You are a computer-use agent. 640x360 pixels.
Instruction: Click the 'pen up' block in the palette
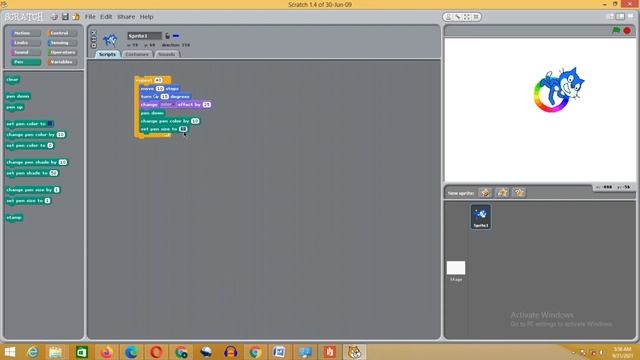[x=15, y=107]
